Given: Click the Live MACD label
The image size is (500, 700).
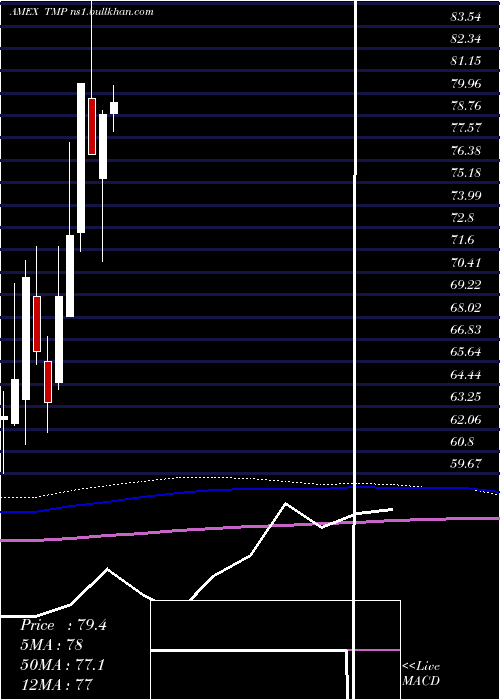Looking at the screenshot, I should [x=421, y=674].
